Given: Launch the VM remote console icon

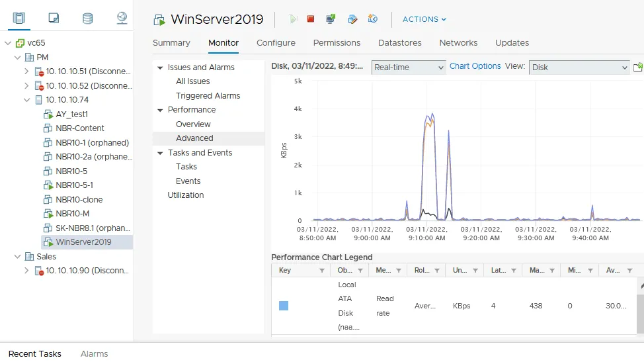Looking at the screenshot, I should click(x=331, y=19).
